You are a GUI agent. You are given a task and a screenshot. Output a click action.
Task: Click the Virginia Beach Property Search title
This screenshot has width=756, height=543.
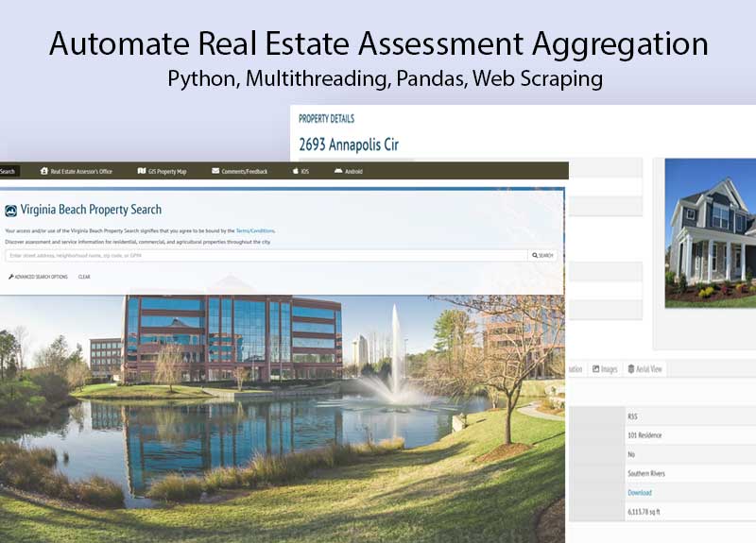pyautogui.click(x=91, y=210)
